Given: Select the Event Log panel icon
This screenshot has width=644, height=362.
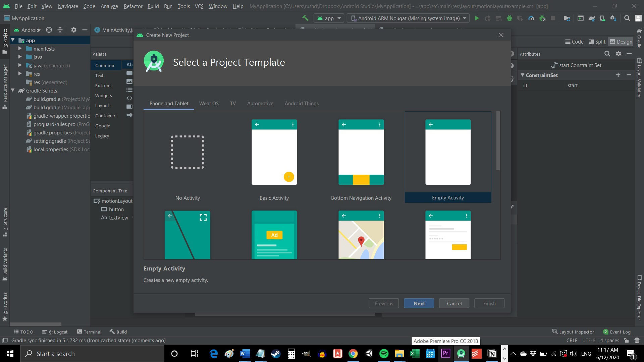Looking at the screenshot, I should coord(606,331).
